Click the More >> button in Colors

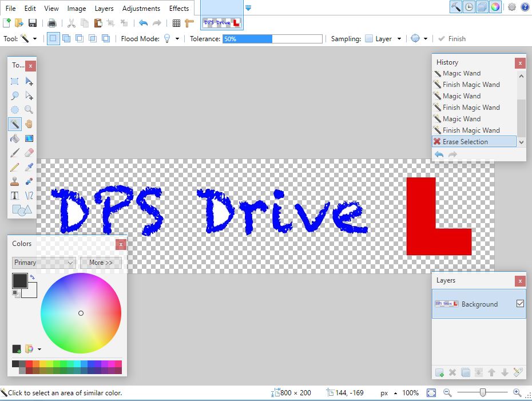coord(101,263)
